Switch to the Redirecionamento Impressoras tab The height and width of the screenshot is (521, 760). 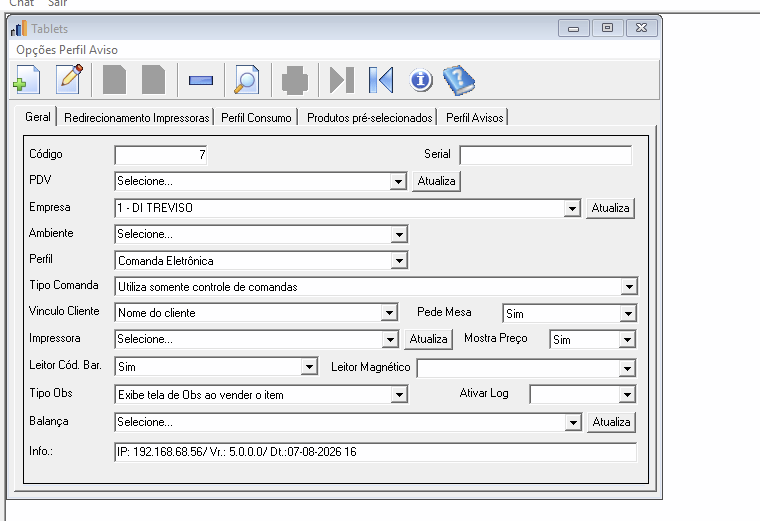tap(137, 118)
